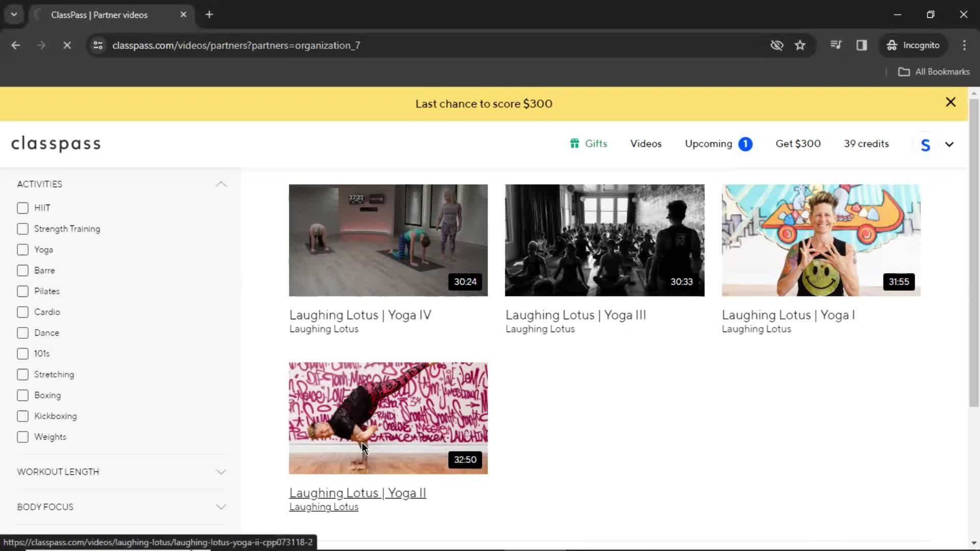Go back to the previous page
980x551 pixels.
[15, 45]
